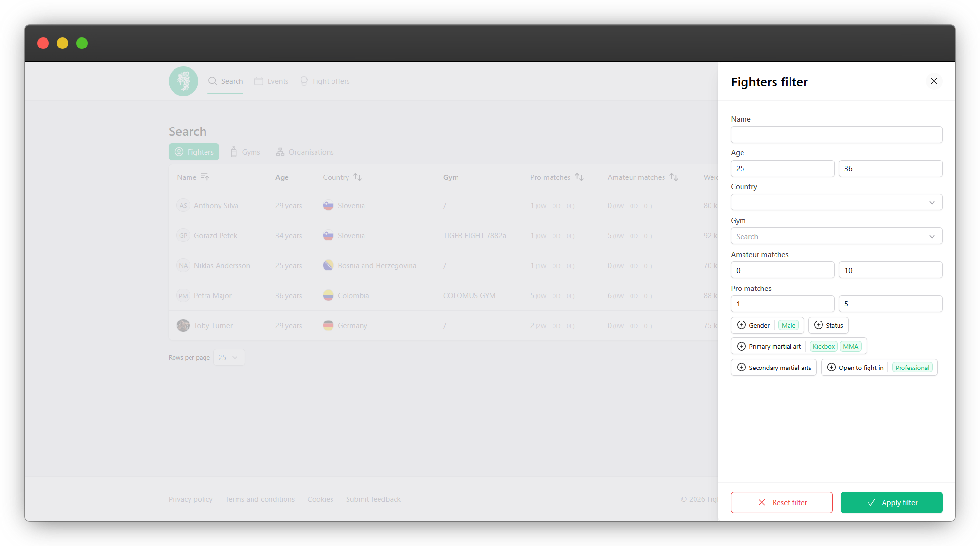Remove the Male gender tag

coord(789,325)
